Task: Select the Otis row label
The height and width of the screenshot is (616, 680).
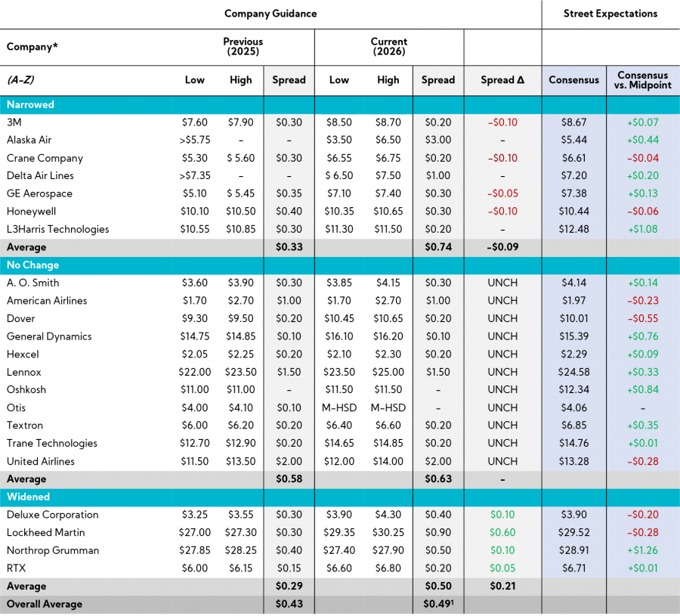Action: [x=16, y=408]
